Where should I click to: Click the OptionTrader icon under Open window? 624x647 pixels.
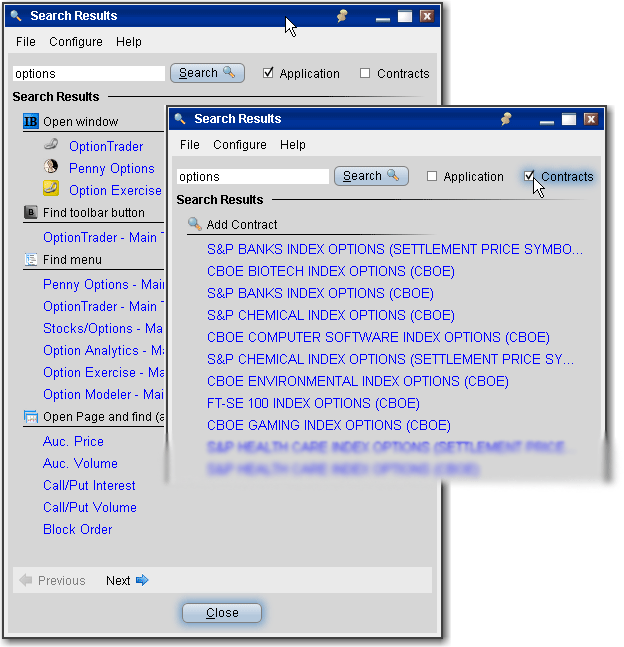click(x=51, y=146)
